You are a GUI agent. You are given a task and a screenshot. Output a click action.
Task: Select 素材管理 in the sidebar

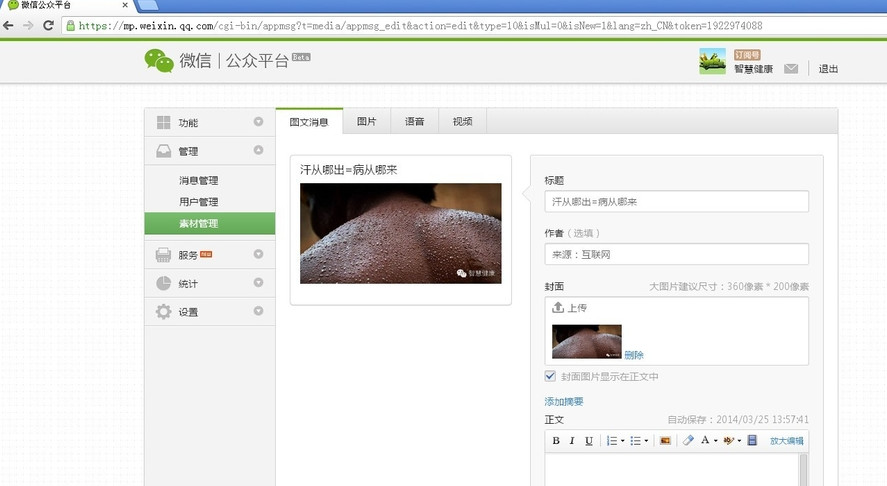(x=210, y=223)
